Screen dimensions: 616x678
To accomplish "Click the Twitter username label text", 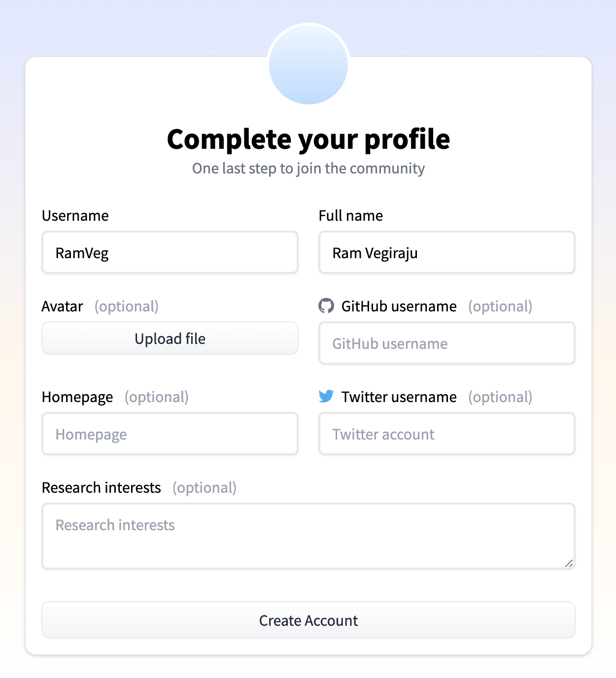I will (399, 397).
